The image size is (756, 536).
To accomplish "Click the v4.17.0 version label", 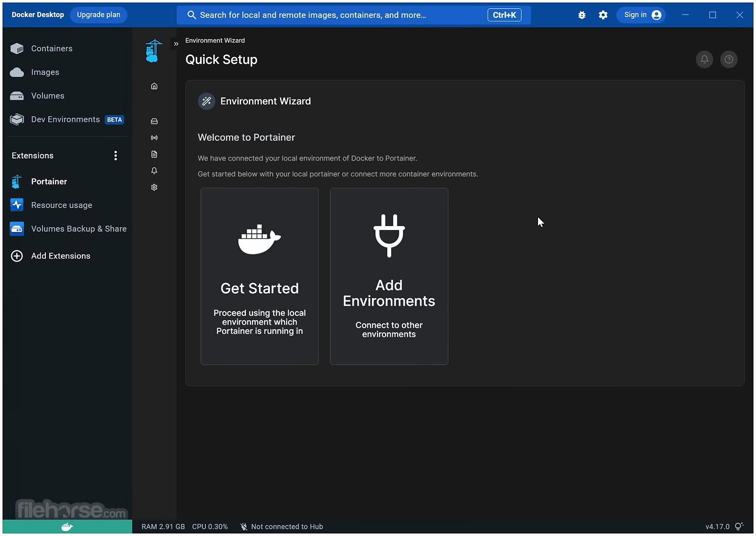I will pos(717,527).
